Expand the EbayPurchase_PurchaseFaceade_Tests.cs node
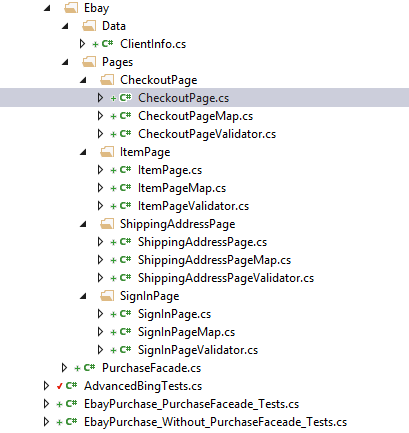 (46, 404)
